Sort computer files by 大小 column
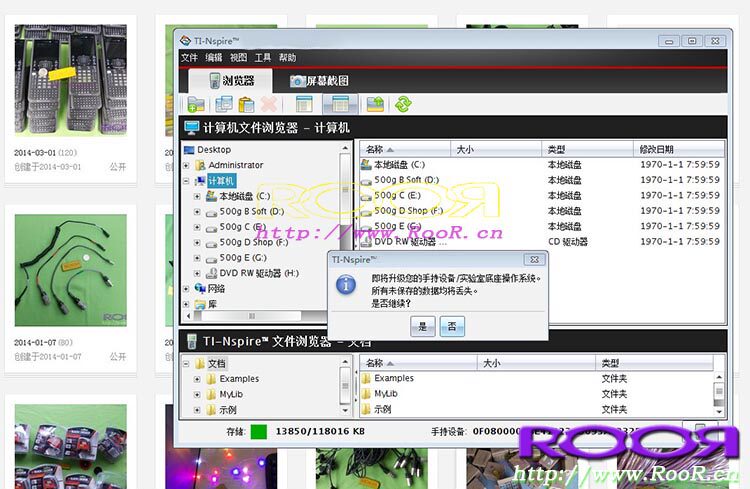This screenshot has height=489, width=750. coord(496,149)
